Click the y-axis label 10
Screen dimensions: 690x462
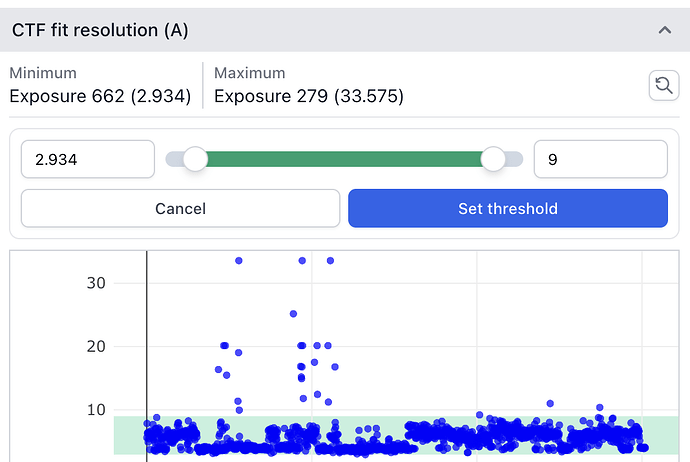[x=96, y=410]
